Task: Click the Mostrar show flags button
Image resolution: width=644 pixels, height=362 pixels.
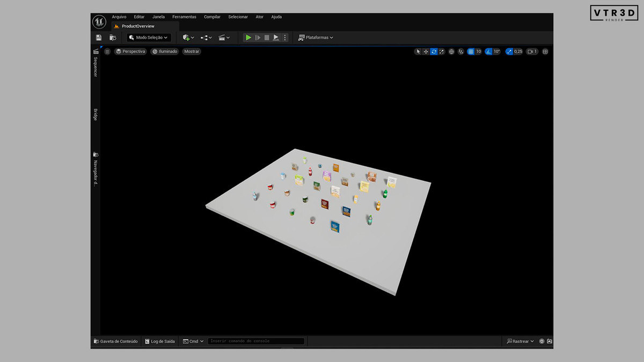Action: coord(192,51)
